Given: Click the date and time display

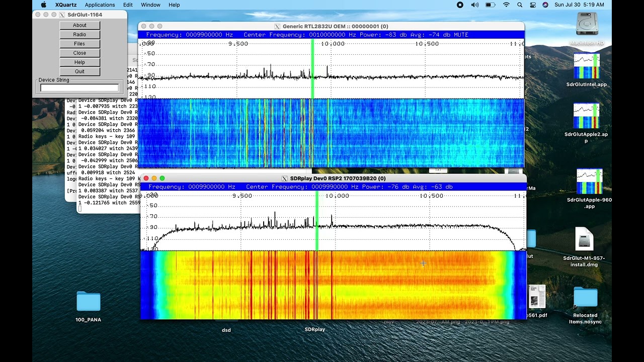Looking at the screenshot, I should [579, 5].
